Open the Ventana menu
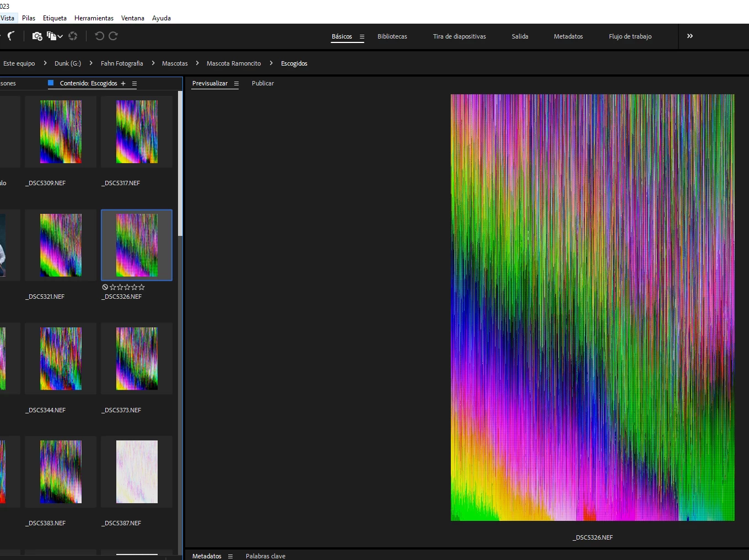749x560 pixels. tap(133, 18)
